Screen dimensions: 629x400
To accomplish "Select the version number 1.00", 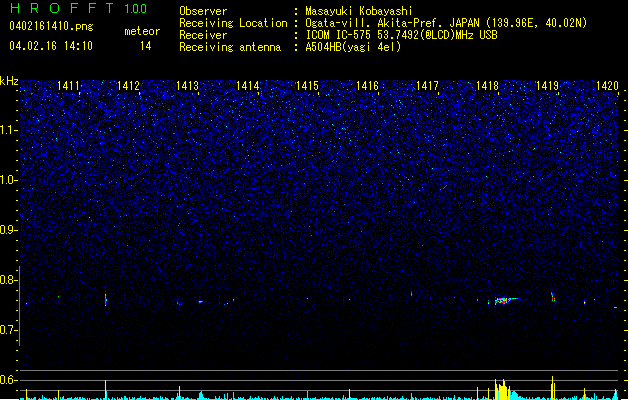I will click(x=136, y=9).
